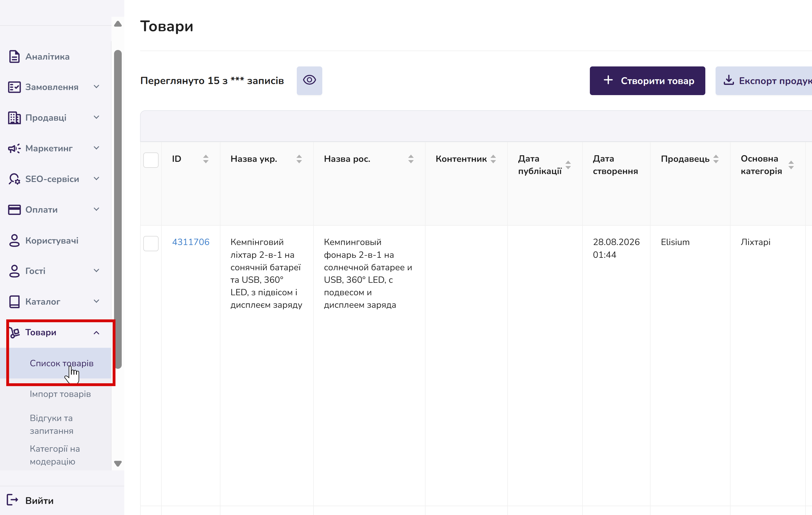Screen dimensions: 812x515
Task: Sort table by ID column arrows
Action: 206,159
